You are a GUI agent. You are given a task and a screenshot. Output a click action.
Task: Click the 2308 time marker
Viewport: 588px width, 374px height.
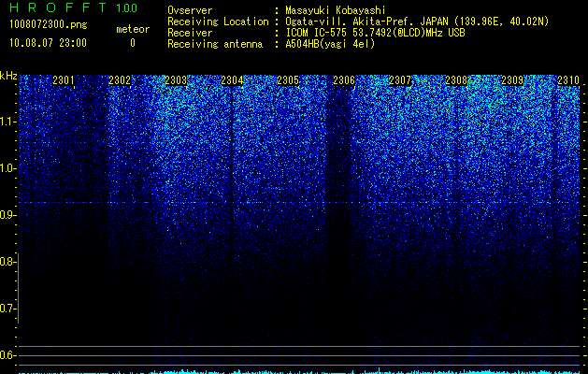tap(456, 80)
